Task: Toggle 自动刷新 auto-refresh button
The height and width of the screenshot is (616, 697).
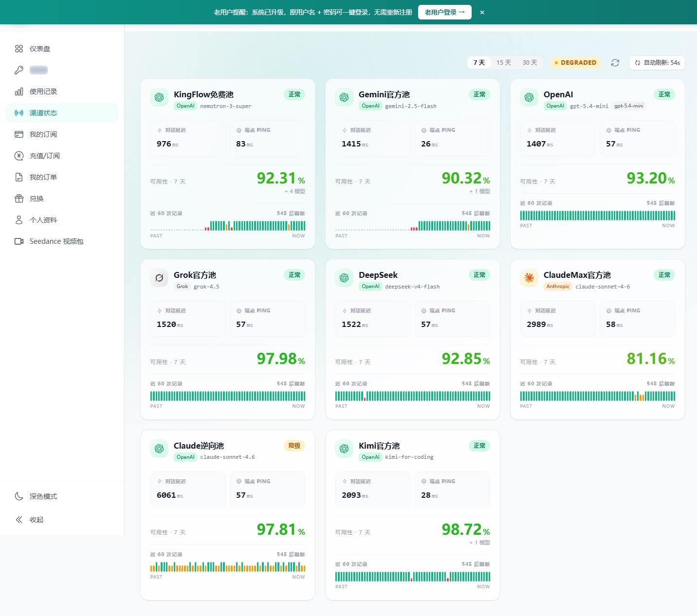Action: click(657, 63)
